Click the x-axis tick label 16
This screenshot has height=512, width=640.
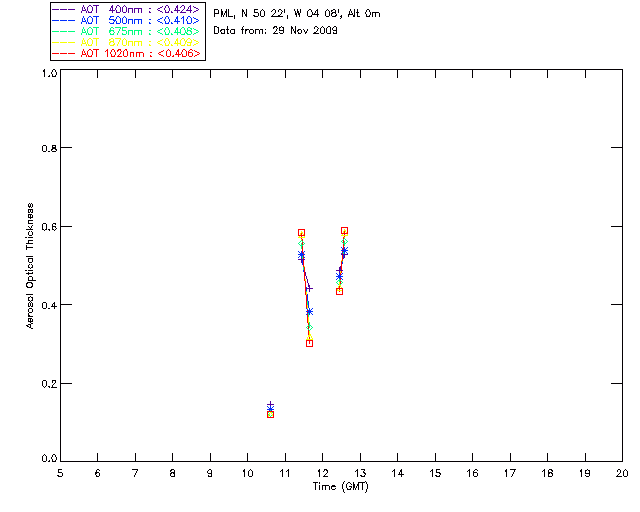pyautogui.click(x=473, y=473)
